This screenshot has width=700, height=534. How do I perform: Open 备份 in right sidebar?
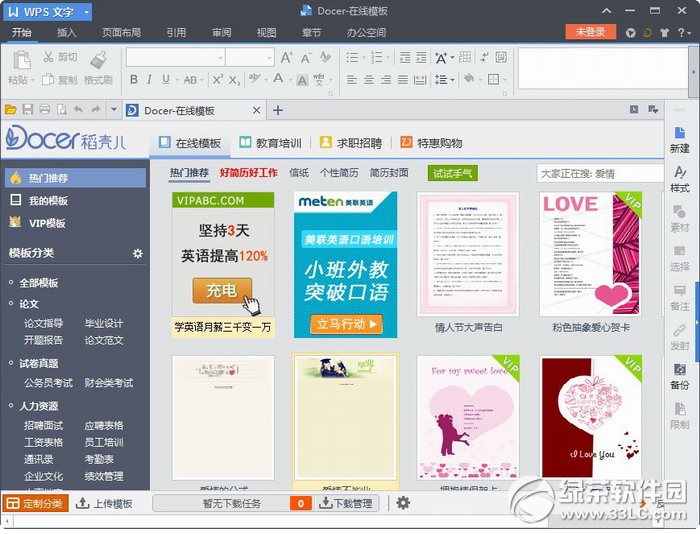coord(679,376)
